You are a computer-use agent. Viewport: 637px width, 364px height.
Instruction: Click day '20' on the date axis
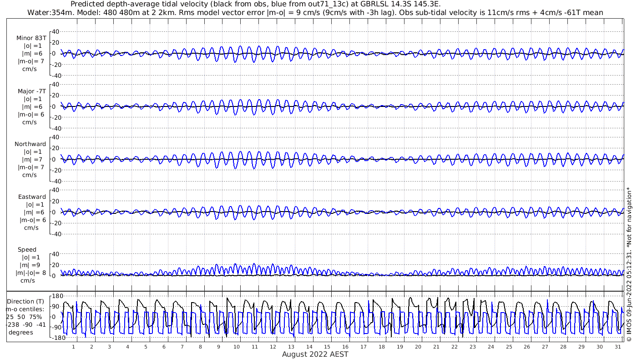point(418,347)
